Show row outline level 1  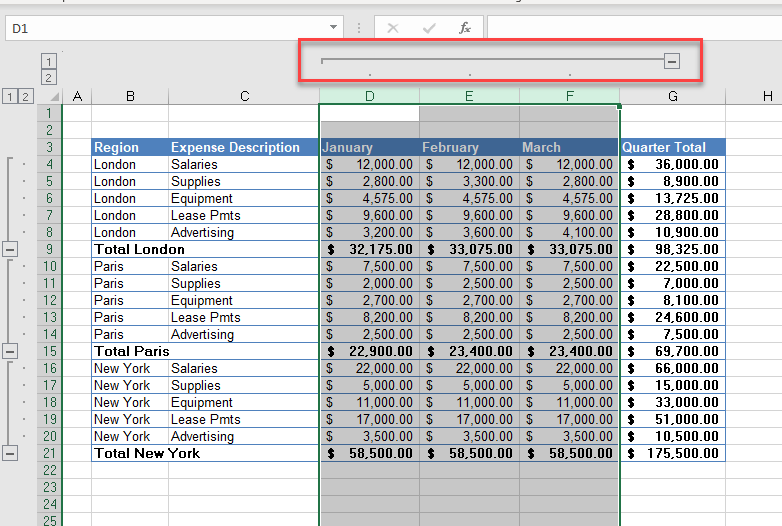tap(10, 96)
